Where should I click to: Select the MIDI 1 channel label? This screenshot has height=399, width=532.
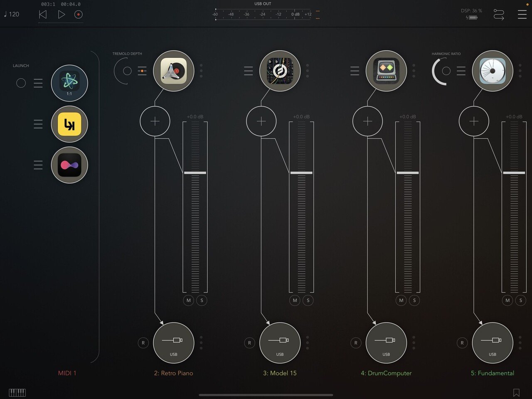(66, 373)
